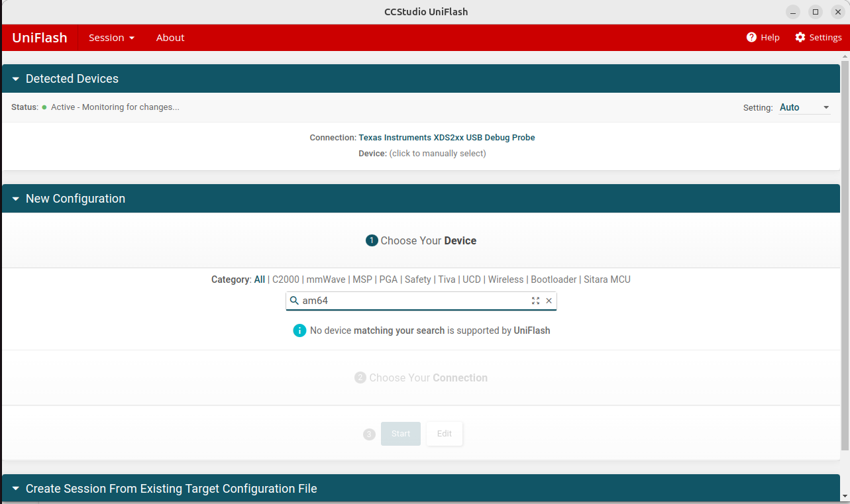Filter devices by Wireless category

506,279
